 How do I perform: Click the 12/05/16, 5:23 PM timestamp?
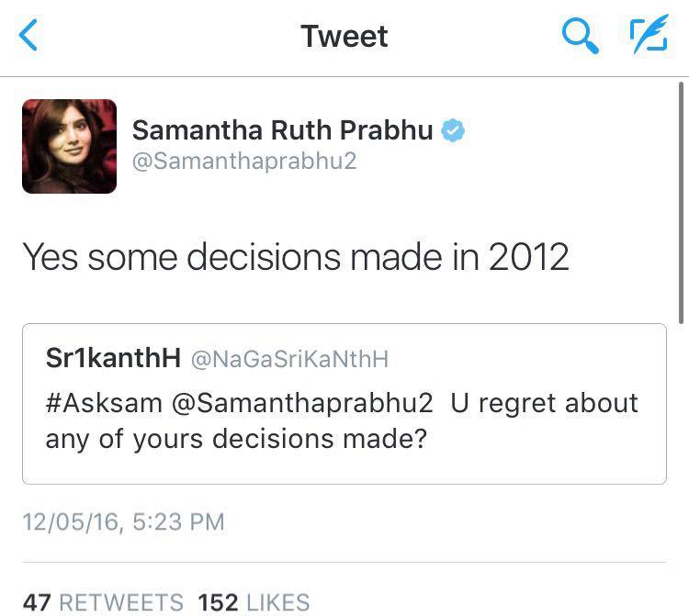(x=123, y=522)
